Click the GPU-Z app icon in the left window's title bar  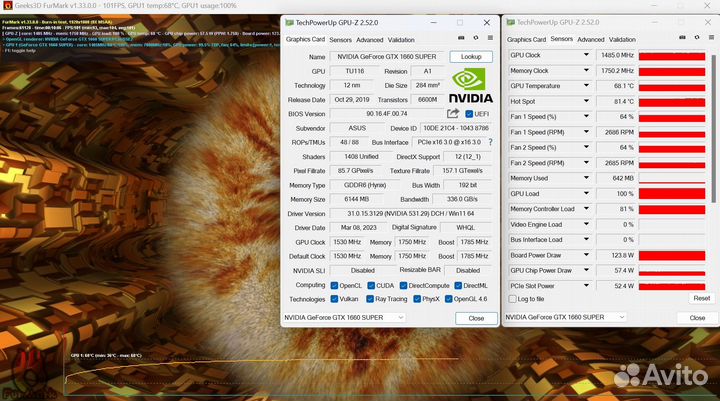tap(289, 23)
